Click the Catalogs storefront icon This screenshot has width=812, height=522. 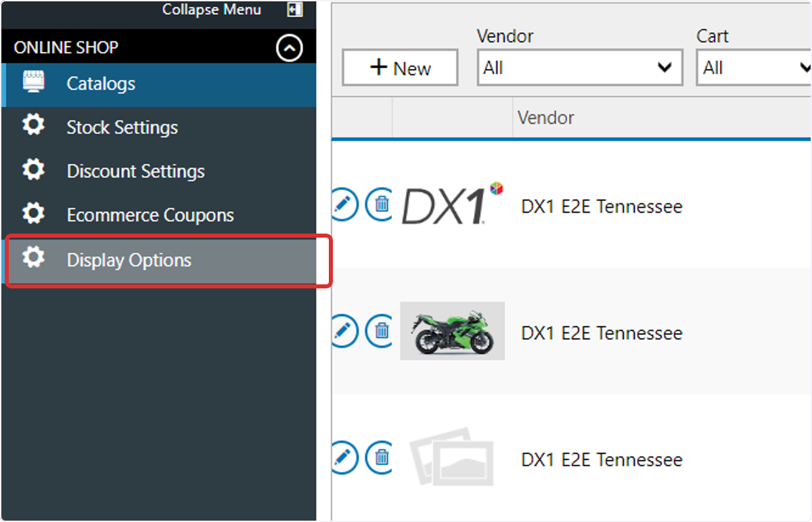(33, 82)
